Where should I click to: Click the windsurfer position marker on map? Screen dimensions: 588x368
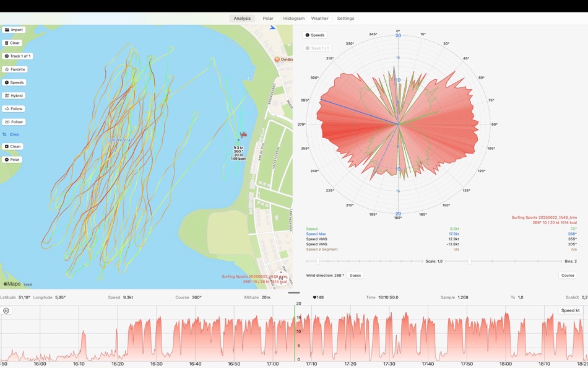(x=243, y=134)
